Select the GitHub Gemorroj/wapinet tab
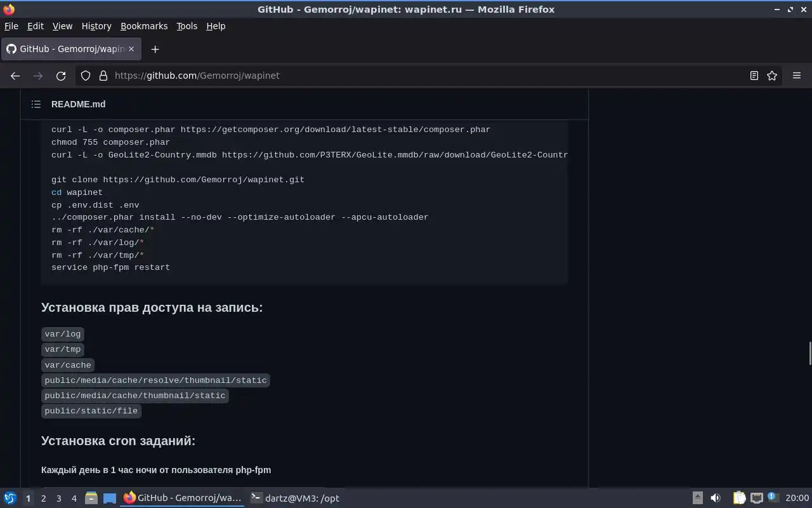Viewport: 812px width, 508px height. click(70, 49)
